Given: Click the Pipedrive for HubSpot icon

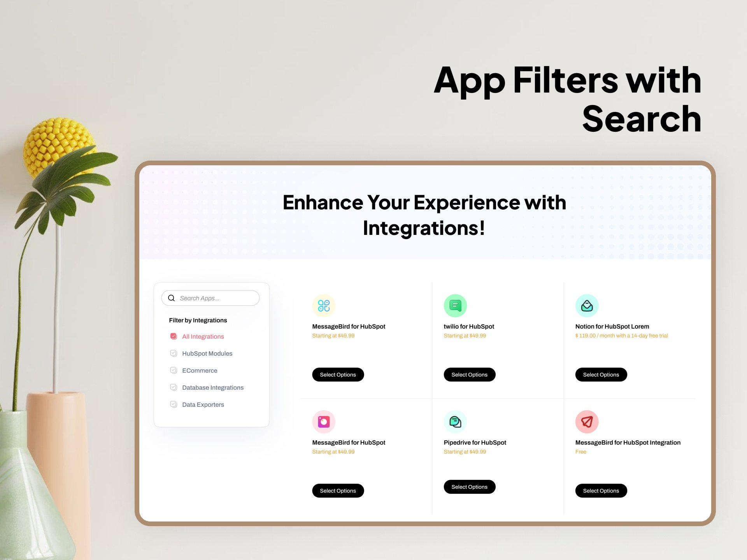Looking at the screenshot, I should click(455, 421).
